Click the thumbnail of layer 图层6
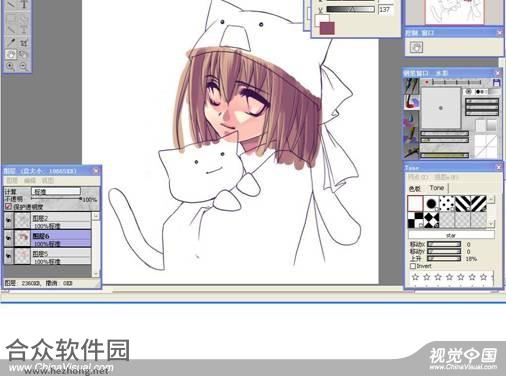506x376 pixels. (x=22, y=238)
